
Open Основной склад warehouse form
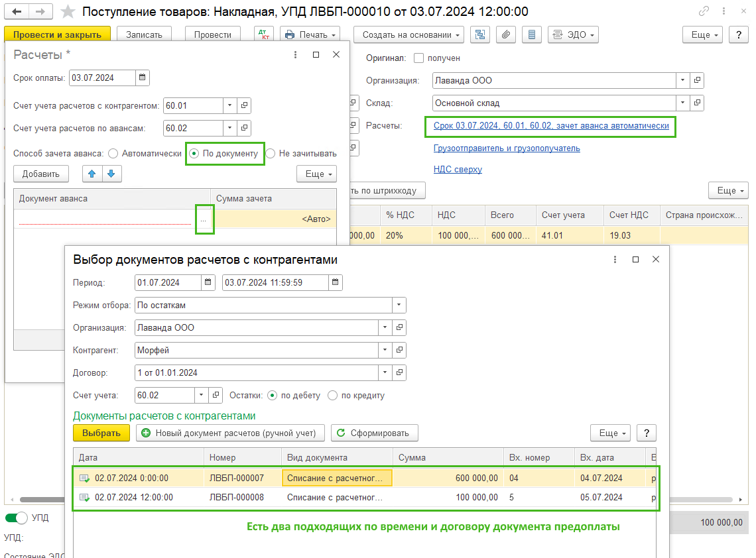(697, 103)
